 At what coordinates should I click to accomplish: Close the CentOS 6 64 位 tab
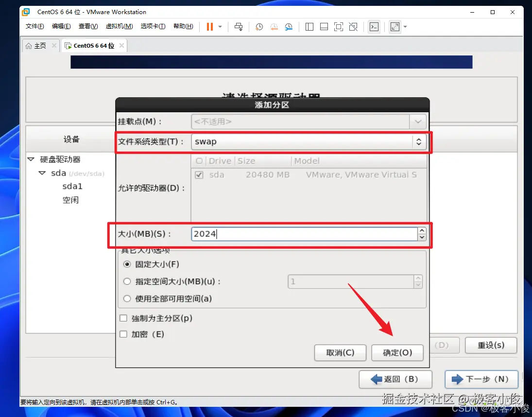(121, 46)
